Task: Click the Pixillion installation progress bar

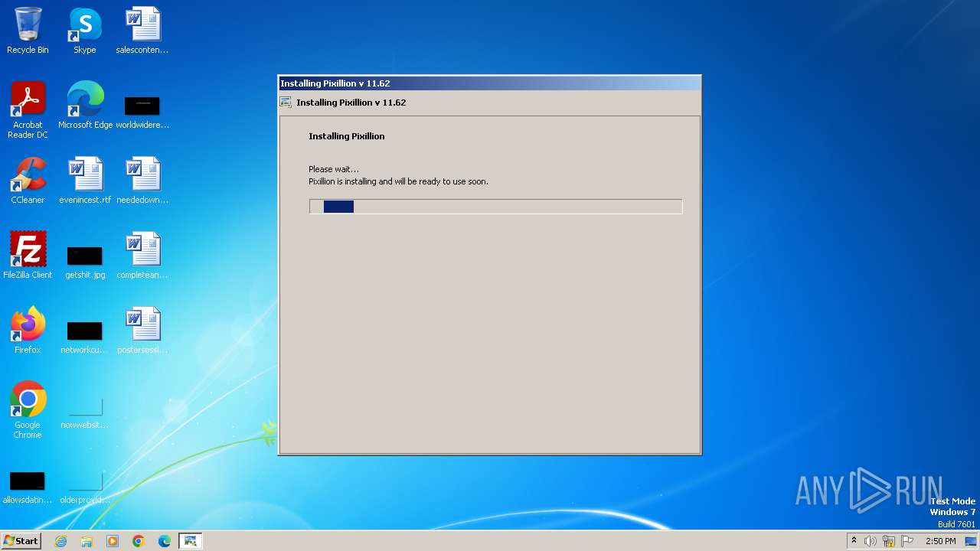Action: [x=495, y=207]
